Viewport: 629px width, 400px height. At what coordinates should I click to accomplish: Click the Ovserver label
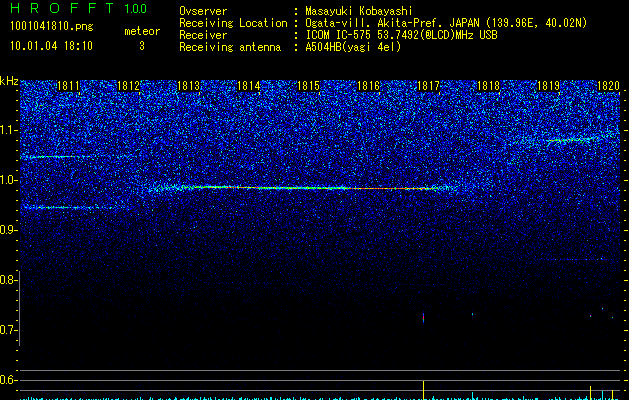[203, 11]
